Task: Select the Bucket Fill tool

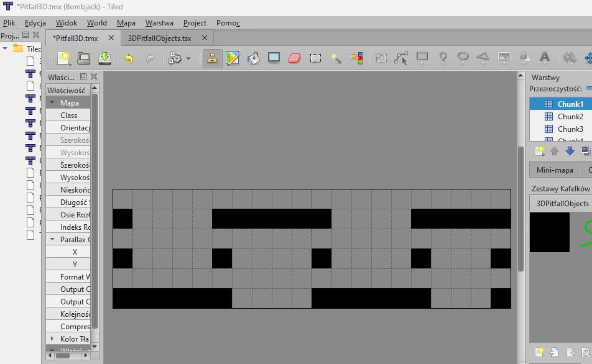Action: coord(253,58)
